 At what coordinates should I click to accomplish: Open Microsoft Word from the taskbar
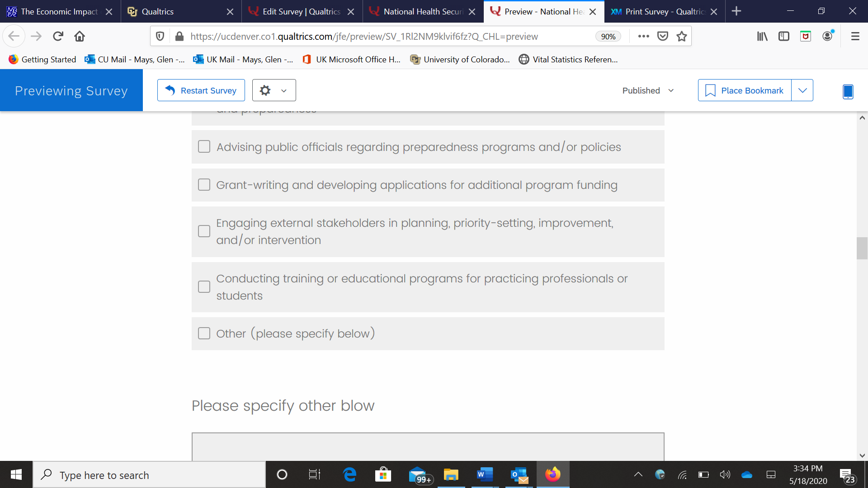pos(484,474)
